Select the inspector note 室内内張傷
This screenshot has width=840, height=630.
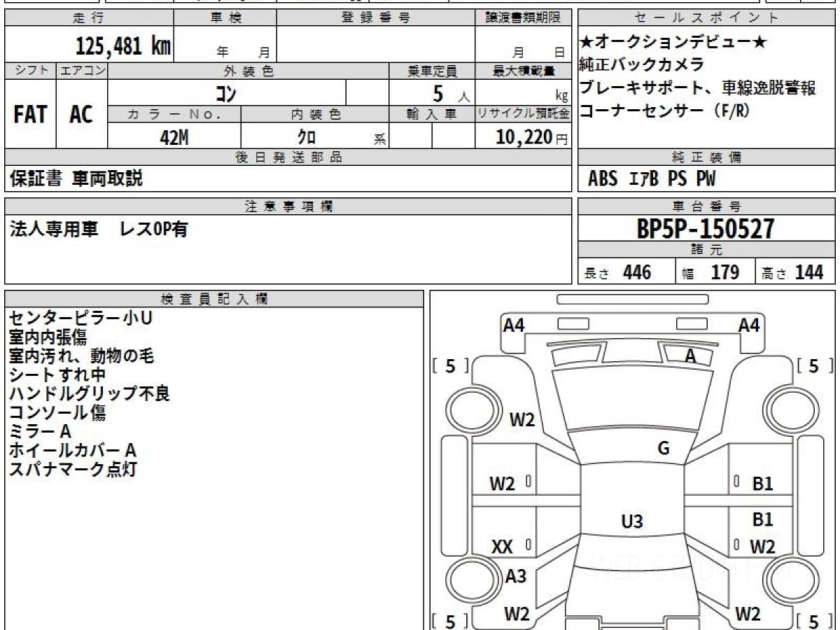(x=48, y=337)
